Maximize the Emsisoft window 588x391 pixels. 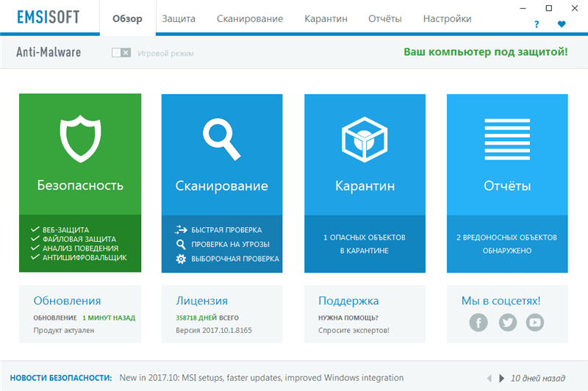(548, 8)
